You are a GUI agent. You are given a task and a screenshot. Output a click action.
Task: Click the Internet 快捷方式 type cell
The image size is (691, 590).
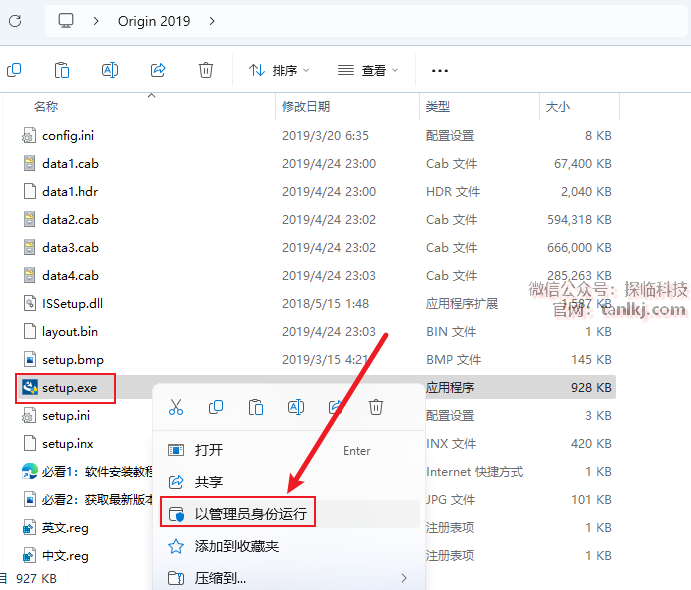click(475, 471)
